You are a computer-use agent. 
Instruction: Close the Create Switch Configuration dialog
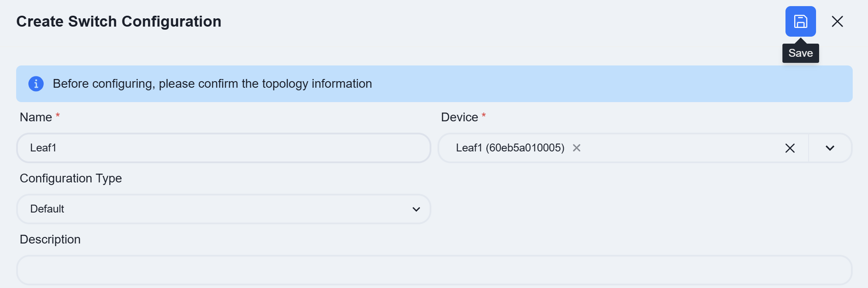(837, 21)
